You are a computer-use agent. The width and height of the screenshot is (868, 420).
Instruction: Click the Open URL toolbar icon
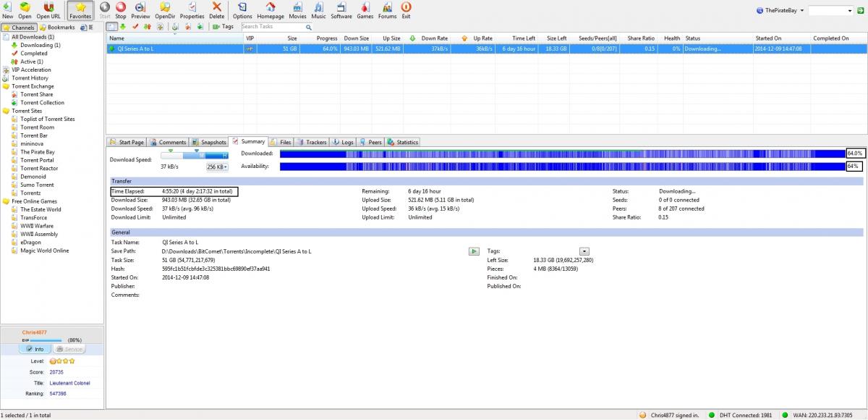point(48,10)
